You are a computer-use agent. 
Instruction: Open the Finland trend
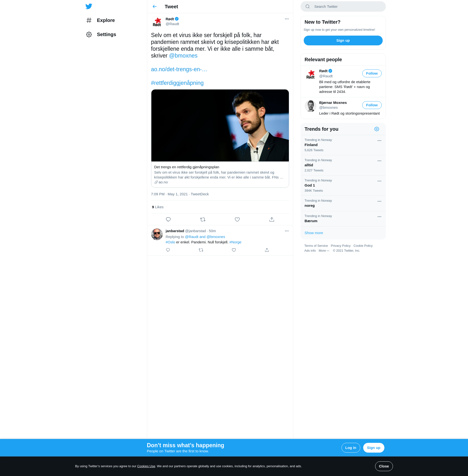[343, 145]
